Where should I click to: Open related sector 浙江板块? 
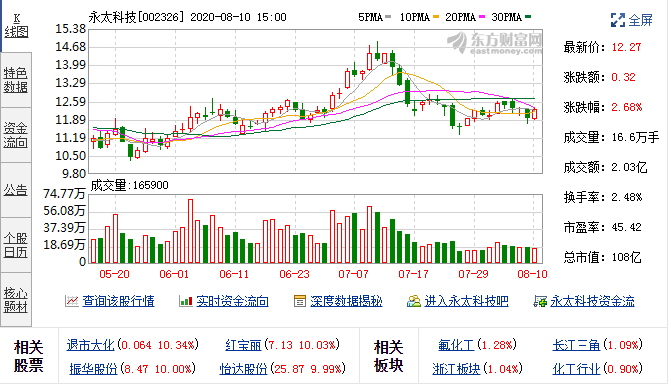tap(456, 369)
